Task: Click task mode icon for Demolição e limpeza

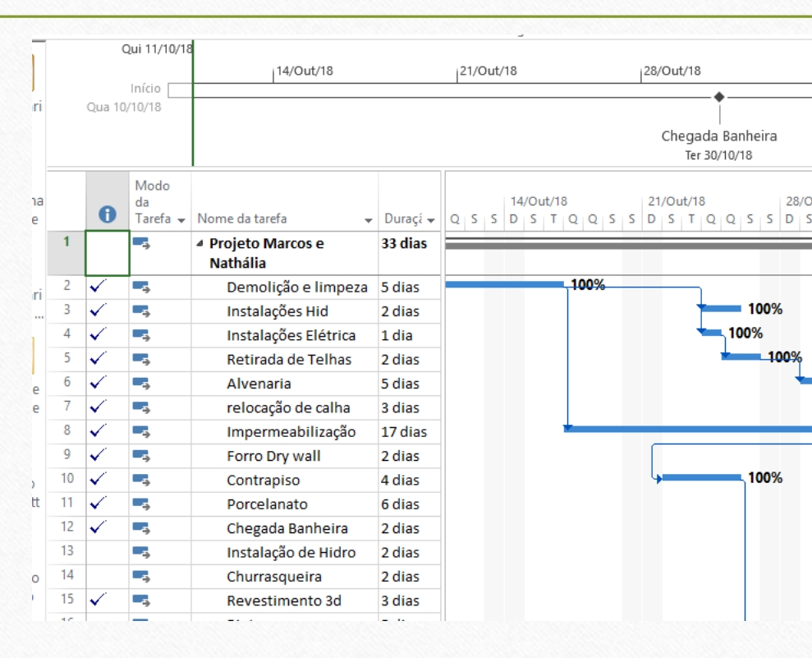Action: pyautogui.click(x=141, y=287)
